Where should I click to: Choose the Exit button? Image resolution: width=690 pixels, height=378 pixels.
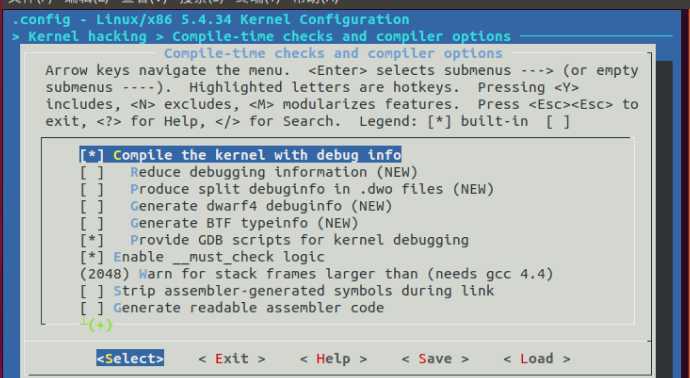232,359
